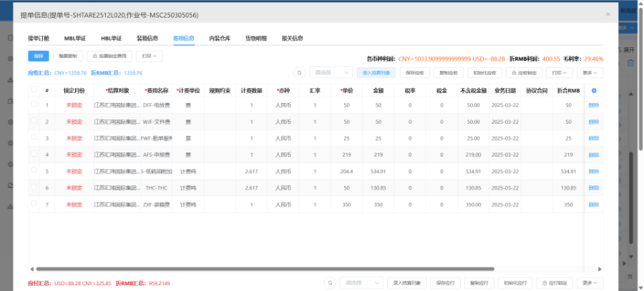Open the 打印 dropdown in the receivables toolbar
This screenshot has width=644, height=291.
[560, 73]
